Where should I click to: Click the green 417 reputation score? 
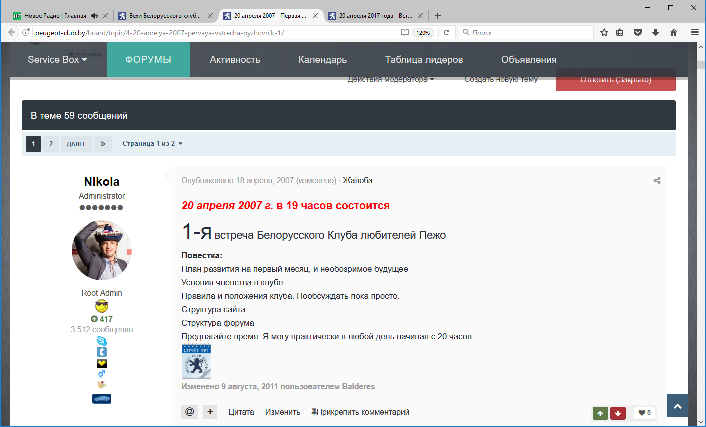pos(102,319)
